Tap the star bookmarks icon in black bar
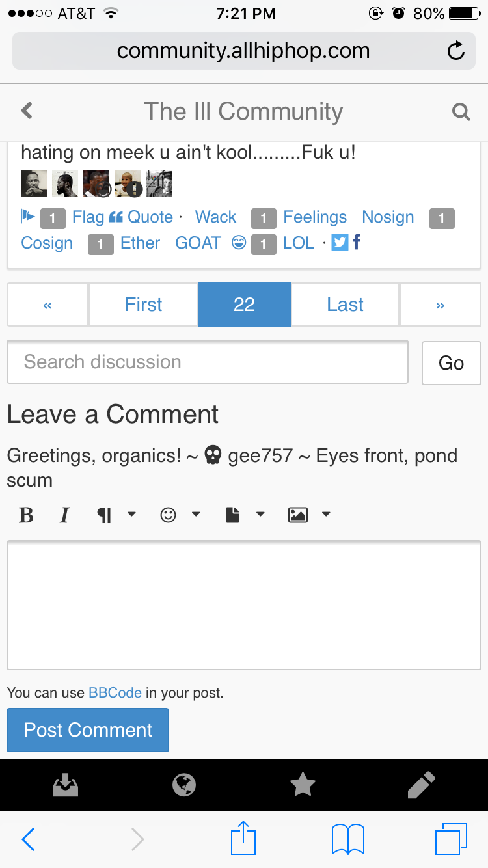 click(x=303, y=785)
